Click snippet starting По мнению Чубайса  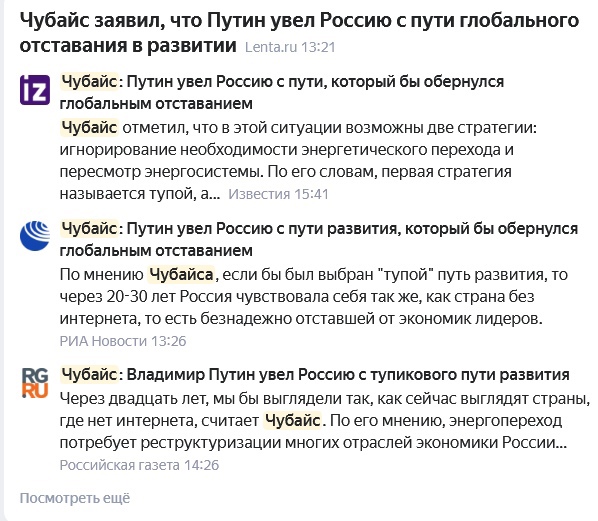(313, 297)
